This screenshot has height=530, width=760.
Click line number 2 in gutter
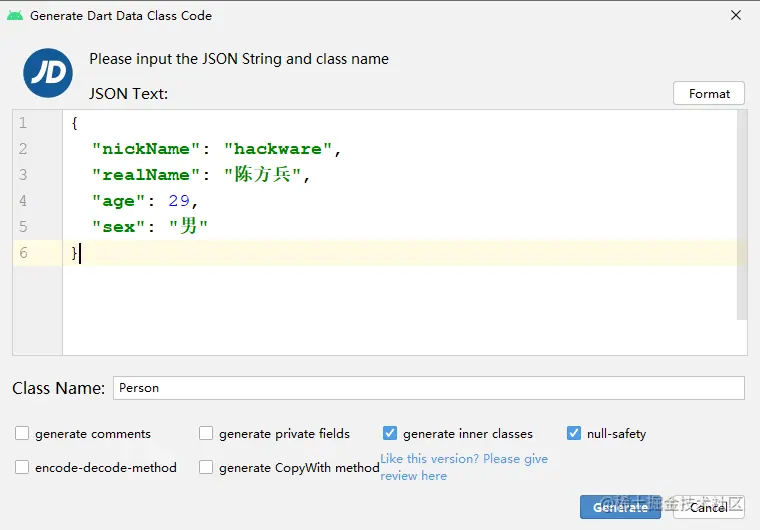pyautogui.click(x=23, y=149)
